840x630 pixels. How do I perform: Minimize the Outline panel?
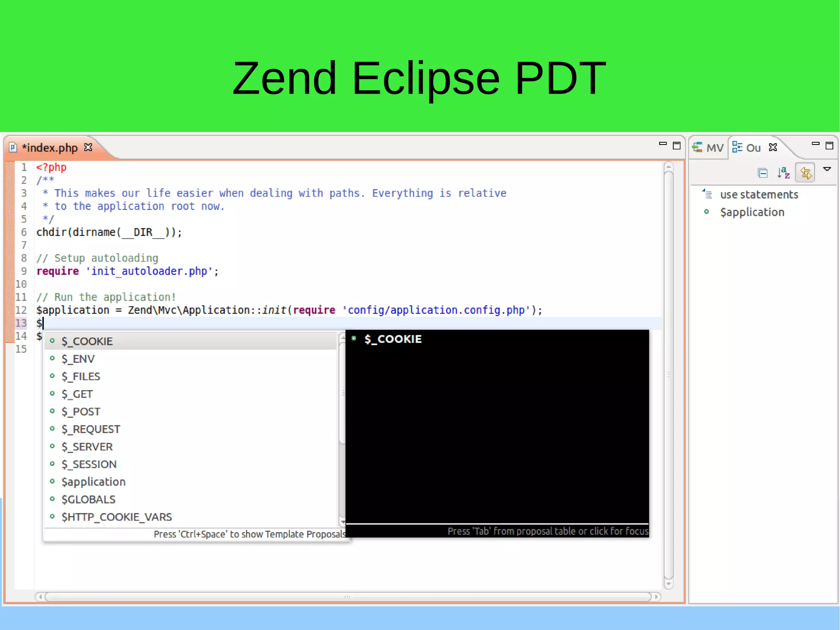(815, 144)
